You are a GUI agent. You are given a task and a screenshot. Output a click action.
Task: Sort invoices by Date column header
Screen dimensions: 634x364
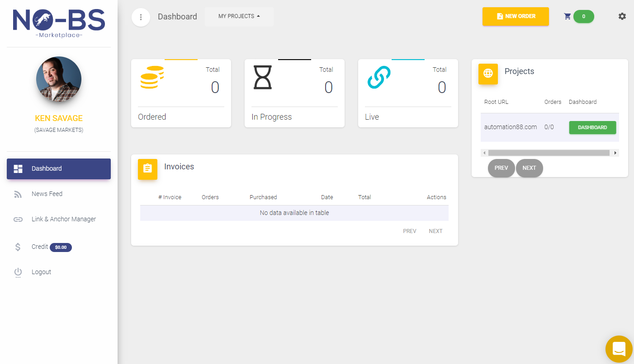pyautogui.click(x=327, y=197)
